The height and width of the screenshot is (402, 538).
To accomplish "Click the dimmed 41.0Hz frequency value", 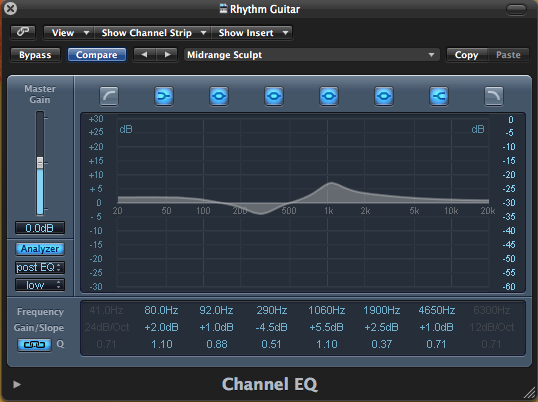I will click(106, 310).
